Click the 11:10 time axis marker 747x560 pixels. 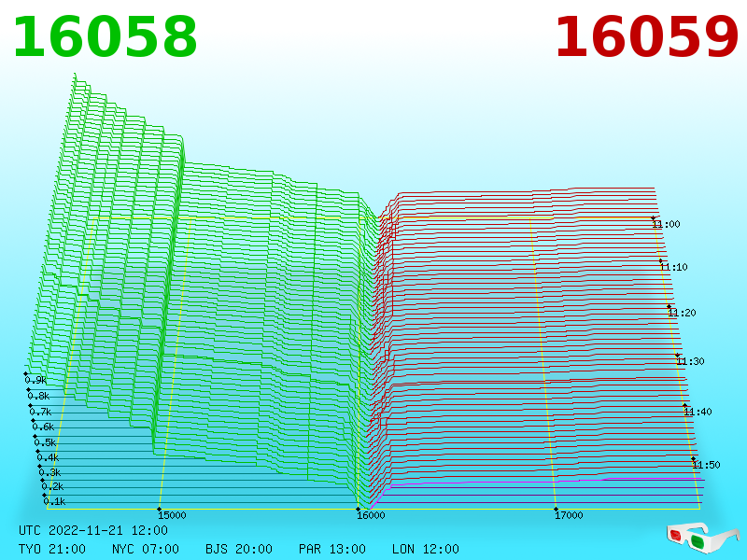[673, 267]
